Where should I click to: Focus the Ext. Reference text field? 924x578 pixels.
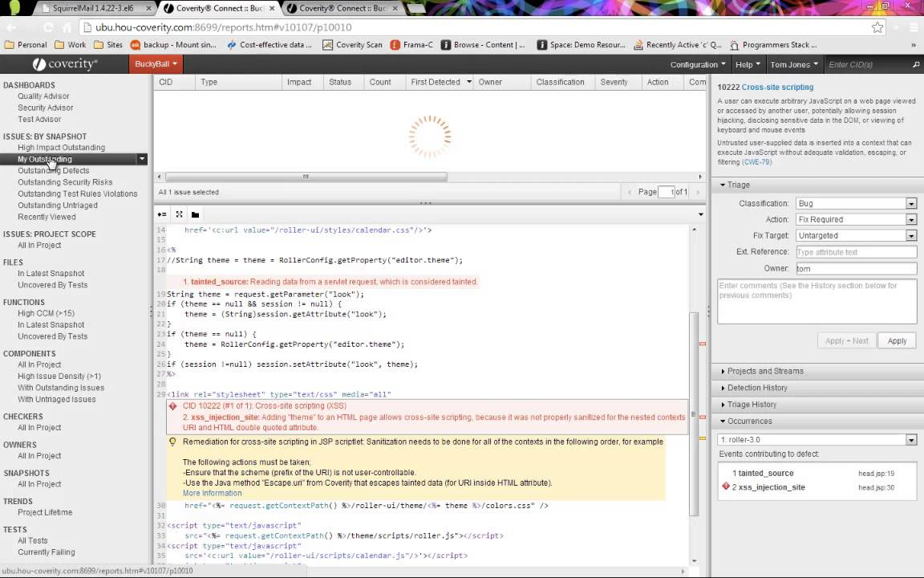pos(857,252)
